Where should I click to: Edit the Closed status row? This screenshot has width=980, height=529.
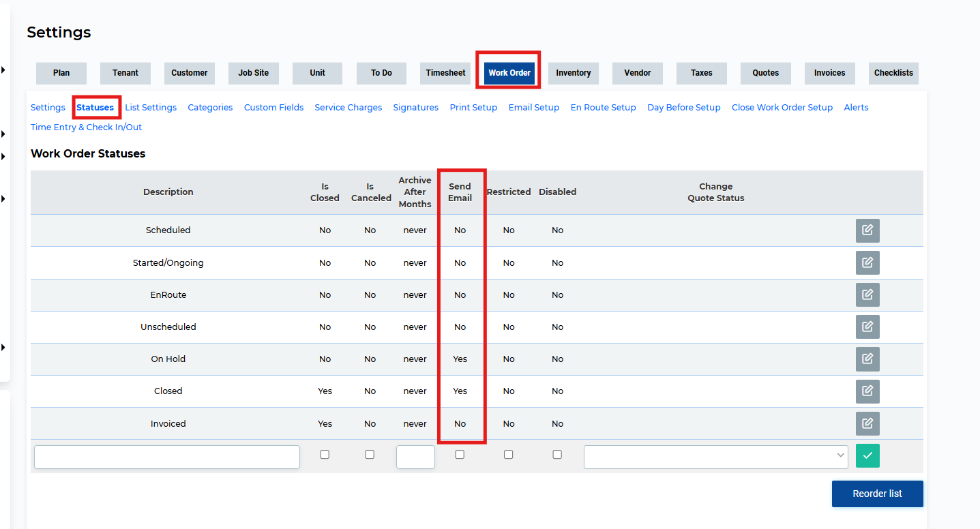pos(867,391)
